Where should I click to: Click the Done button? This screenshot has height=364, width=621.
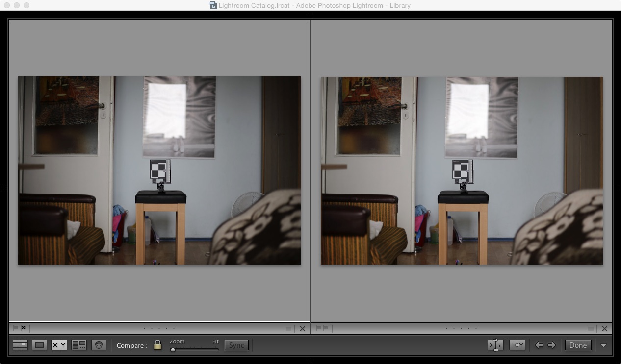[x=578, y=345]
